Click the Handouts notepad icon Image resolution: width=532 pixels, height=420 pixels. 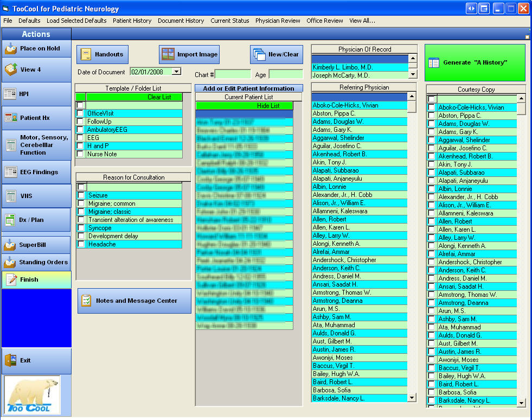[86, 54]
